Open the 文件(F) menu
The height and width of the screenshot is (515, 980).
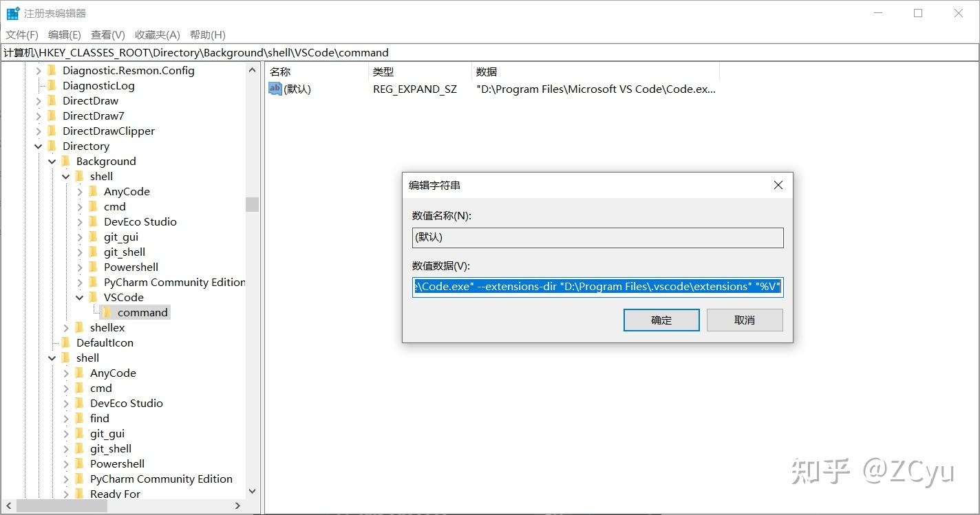pos(21,34)
